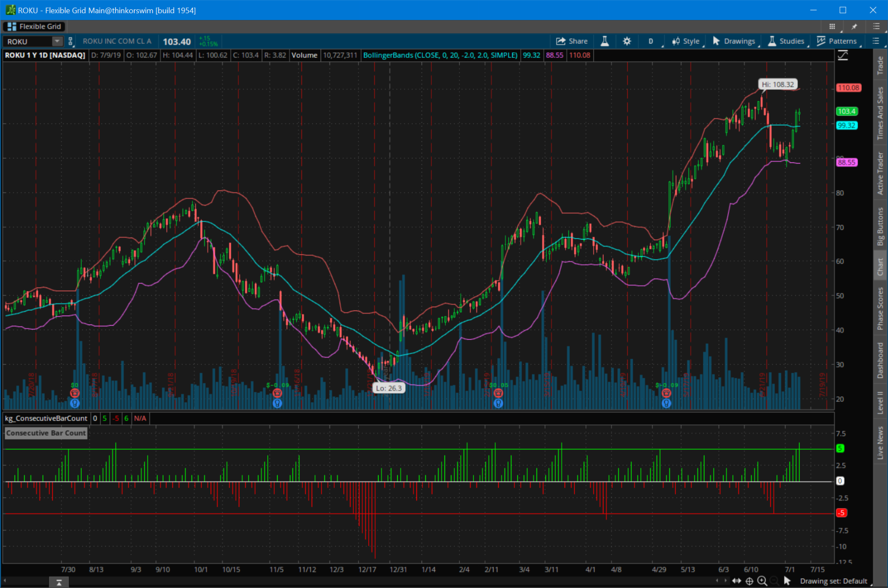
Task: Toggle the Live News side panel
Action: tap(880, 442)
